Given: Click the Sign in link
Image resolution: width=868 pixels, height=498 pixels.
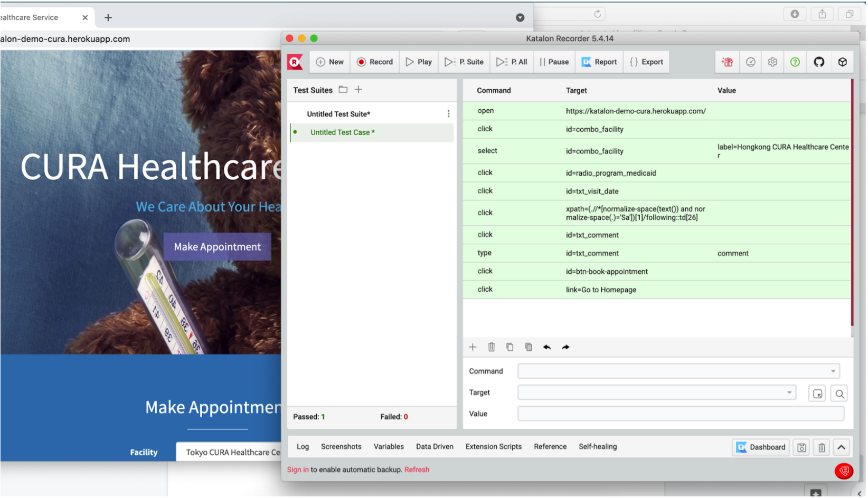Looking at the screenshot, I should 298,471.
